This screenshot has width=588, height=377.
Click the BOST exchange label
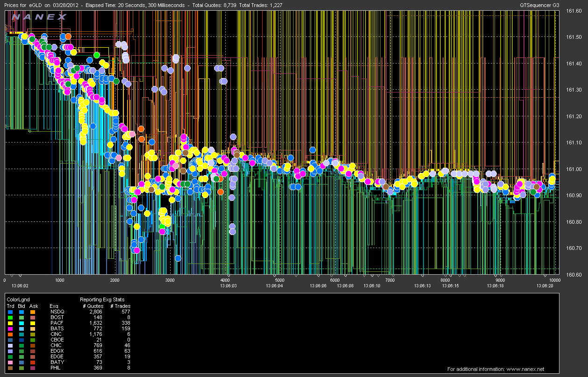56,317
